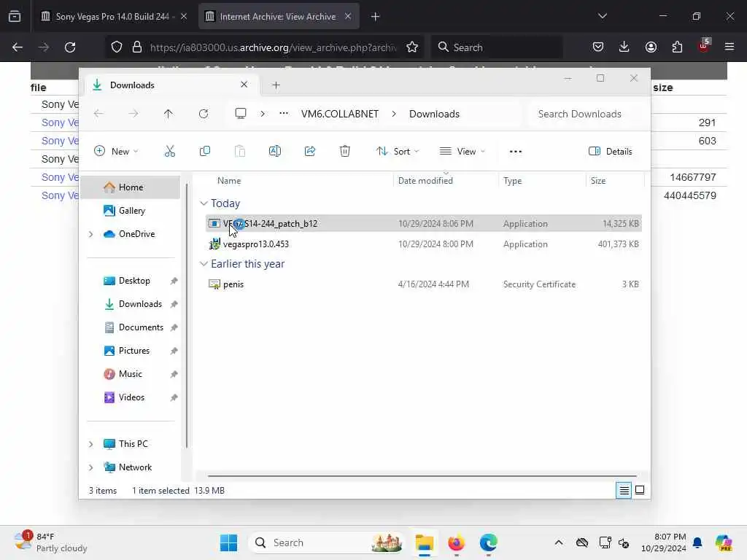Open Firefox Downloads panel arrow icon
This screenshot has width=747, height=560.
click(624, 47)
